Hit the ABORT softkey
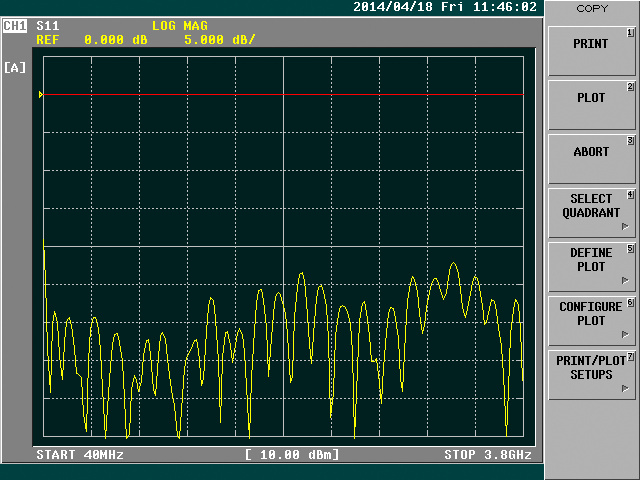Viewport: 640px width, 480px height. click(591, 152)
